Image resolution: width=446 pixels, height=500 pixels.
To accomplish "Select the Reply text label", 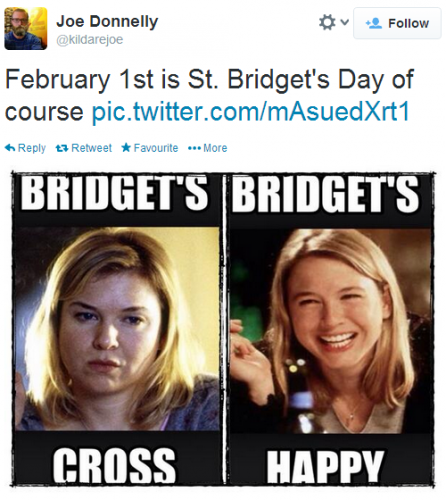I will click(x=32, y=148).
